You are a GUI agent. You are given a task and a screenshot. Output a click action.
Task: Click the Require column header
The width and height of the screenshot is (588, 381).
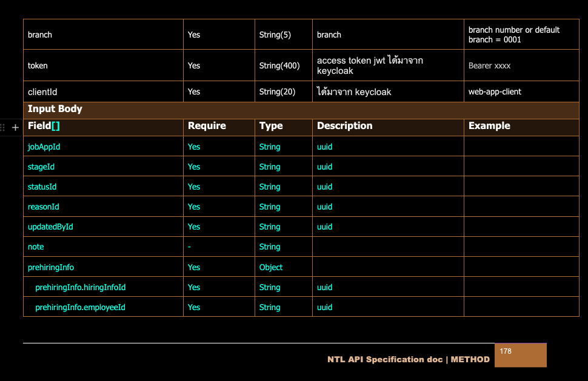pyautogui.click(x=207, y=126)
